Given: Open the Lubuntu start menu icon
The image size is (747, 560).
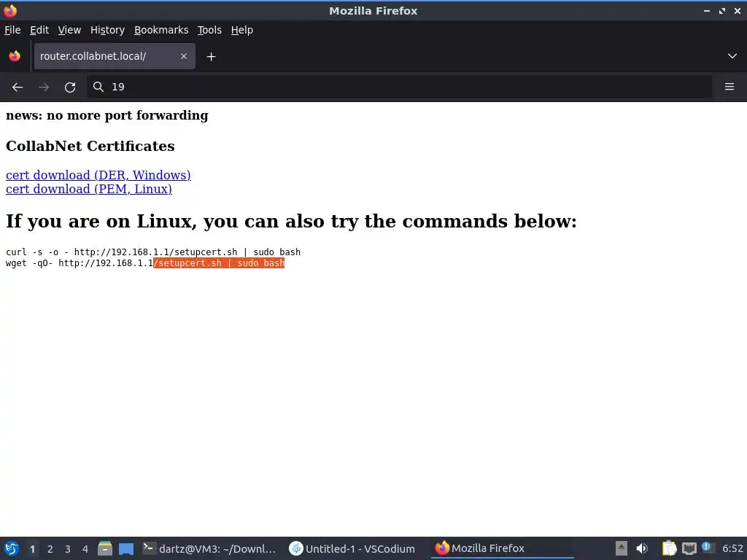Looking at the screenshot, I should (x=12, y=548).
